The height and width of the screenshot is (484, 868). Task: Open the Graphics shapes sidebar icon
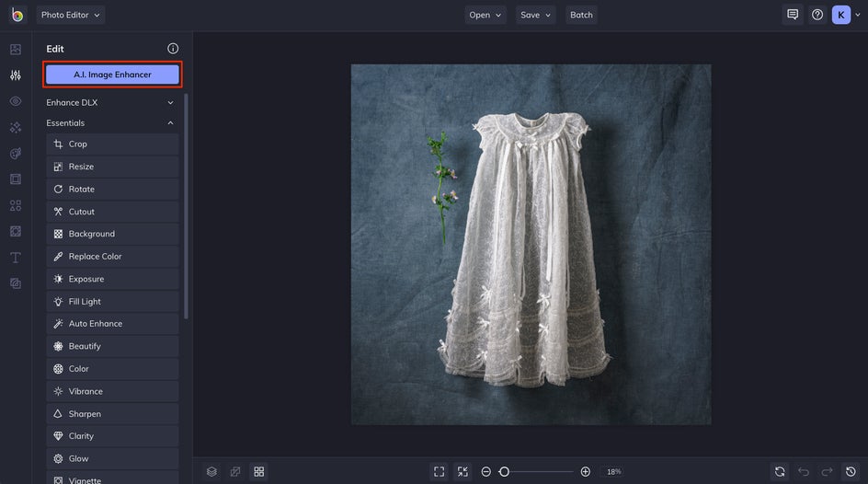click(x=16, y=205)
